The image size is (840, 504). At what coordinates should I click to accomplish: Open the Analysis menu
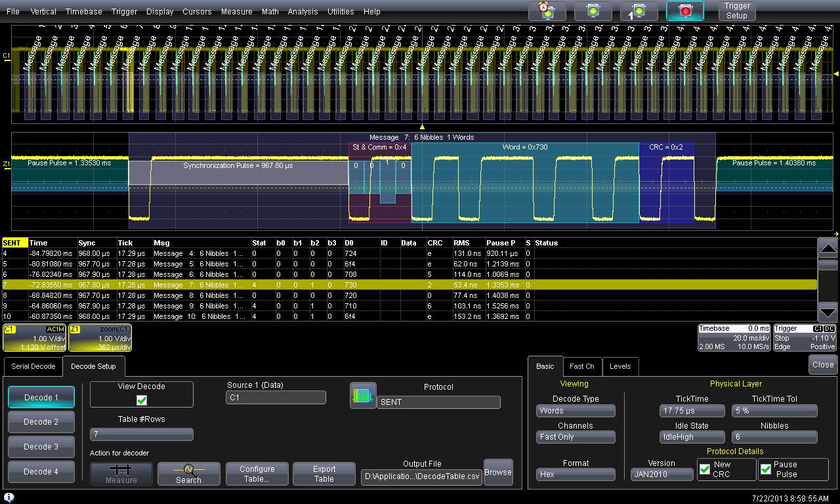pos(303,11)
